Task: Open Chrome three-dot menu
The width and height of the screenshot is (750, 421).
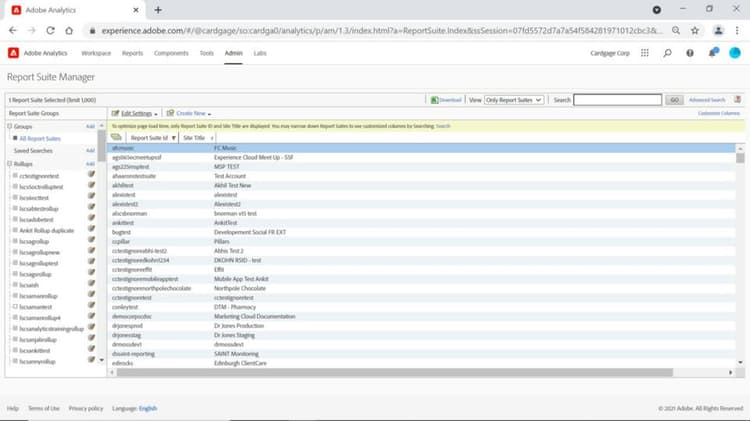Action: [737, 31]
